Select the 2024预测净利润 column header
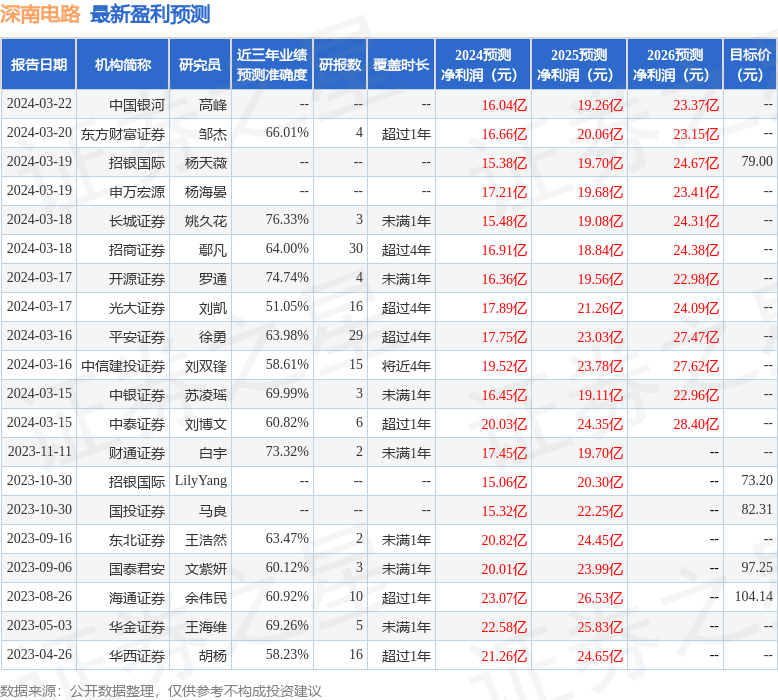The height and width of the screenshot is (700, 778). 483,64
